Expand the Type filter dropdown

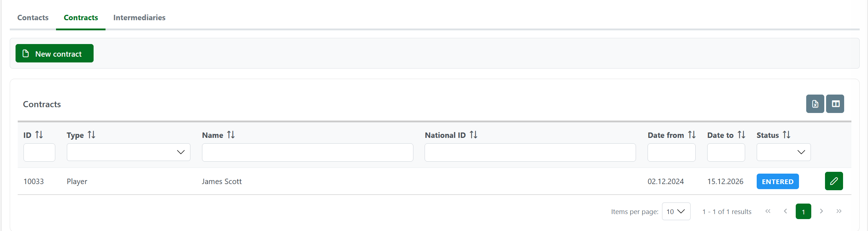(x=128, y=152)
